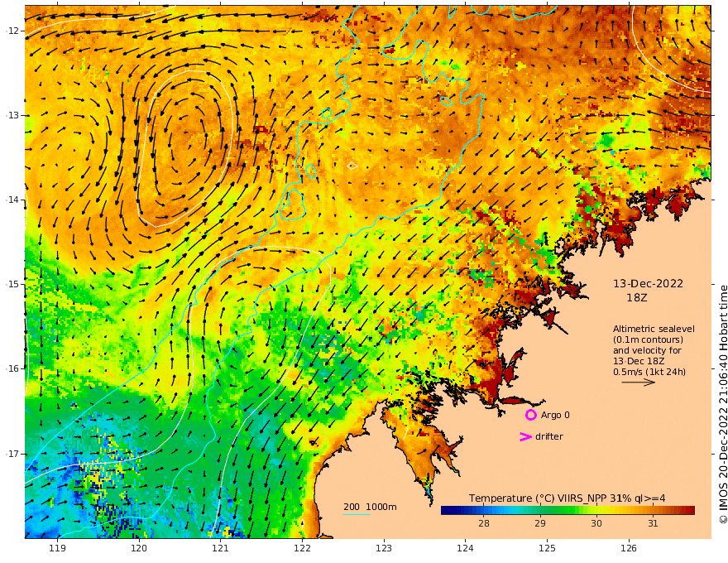
Task: Click latitude axis label -16
Action: tap(12, 368)
